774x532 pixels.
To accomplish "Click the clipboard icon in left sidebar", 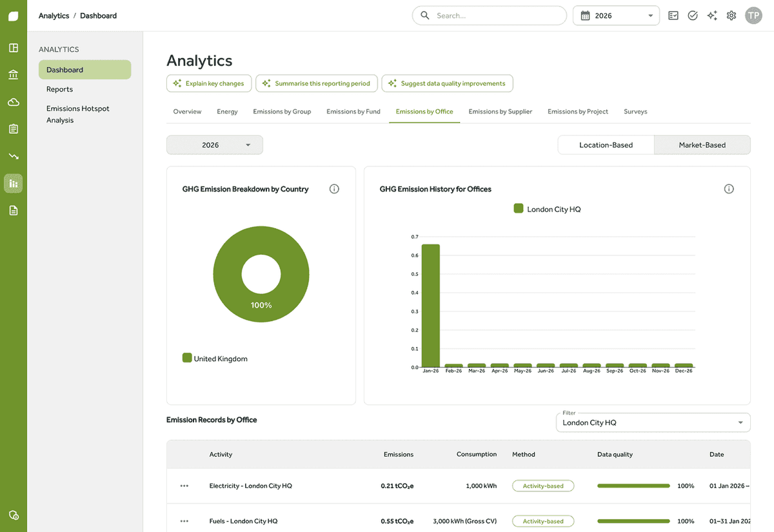I will (x=14, y=129).
